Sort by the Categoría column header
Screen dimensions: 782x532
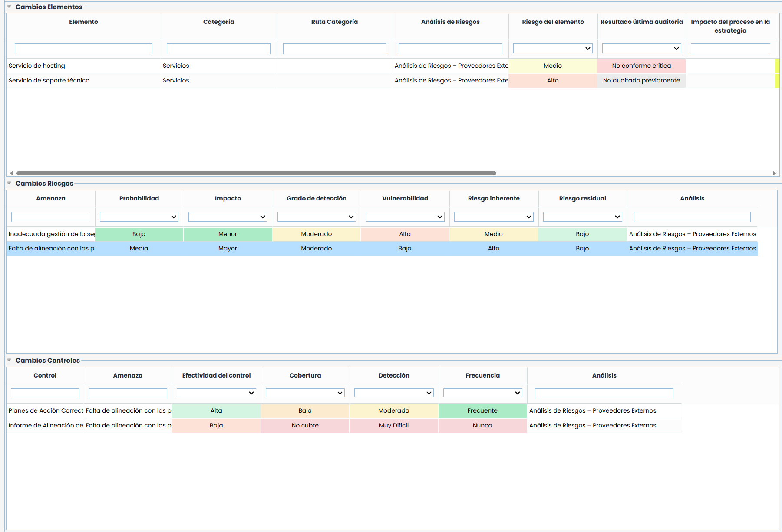(x=218, y=22)
